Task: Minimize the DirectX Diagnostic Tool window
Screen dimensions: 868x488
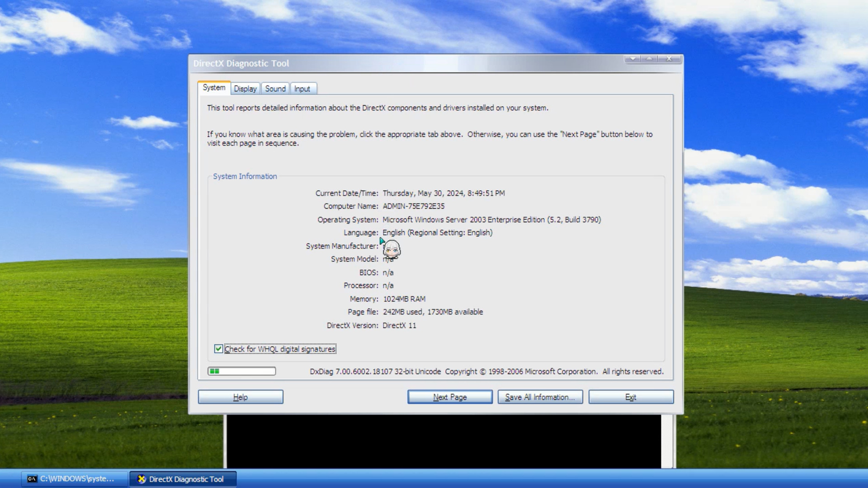Action: pyautogui.click(x=632, y=59)
